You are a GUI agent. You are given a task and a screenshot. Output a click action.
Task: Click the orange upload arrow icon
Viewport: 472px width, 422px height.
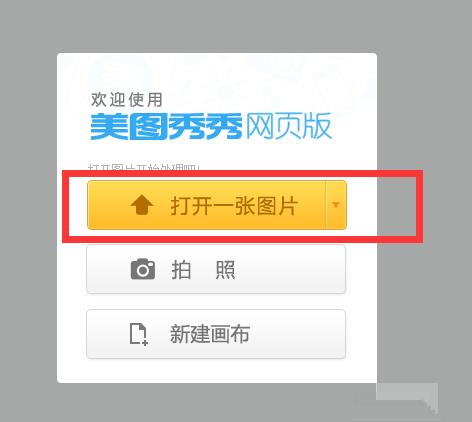pyautogui.click(x=142, y=205)
